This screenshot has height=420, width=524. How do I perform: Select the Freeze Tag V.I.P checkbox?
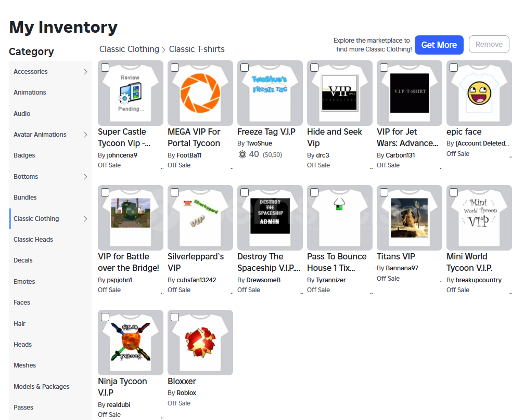click(x=245, y=68)
